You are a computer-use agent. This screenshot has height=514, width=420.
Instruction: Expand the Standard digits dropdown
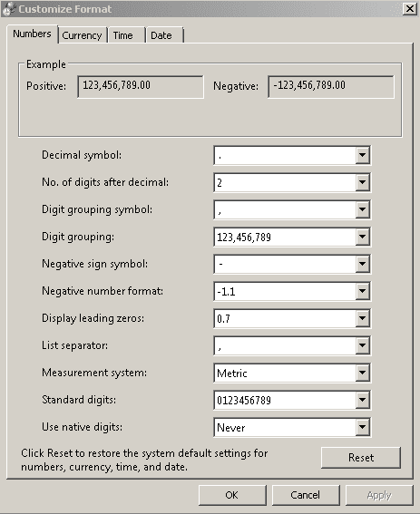click(363, 400)
